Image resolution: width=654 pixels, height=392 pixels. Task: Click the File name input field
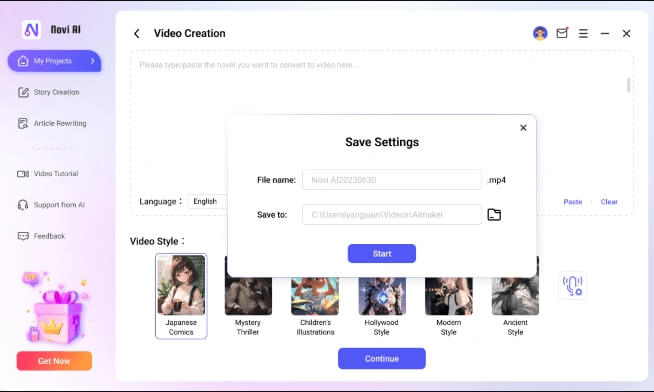coord(392,180)
